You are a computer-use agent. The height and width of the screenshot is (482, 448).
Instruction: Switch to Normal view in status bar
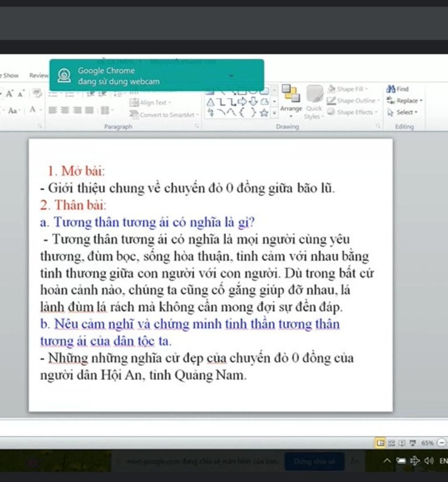click(x=380, y=443)
